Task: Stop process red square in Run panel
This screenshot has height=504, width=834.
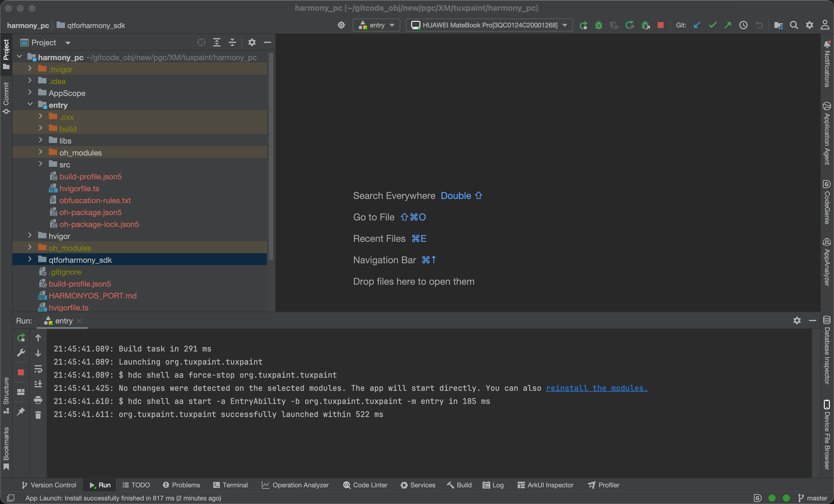Action: 21,372
